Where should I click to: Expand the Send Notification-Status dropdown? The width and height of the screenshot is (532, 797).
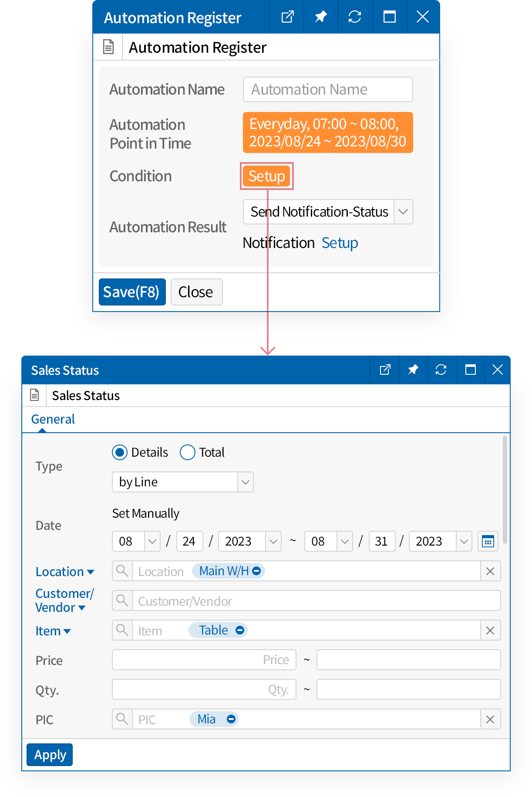(x=403, y=212)
